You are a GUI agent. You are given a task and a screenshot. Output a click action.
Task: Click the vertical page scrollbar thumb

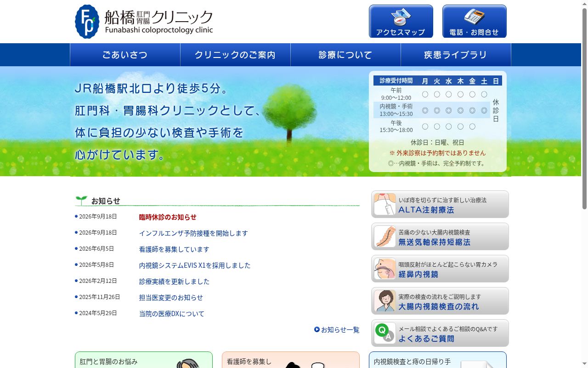[x=584, y=108]
